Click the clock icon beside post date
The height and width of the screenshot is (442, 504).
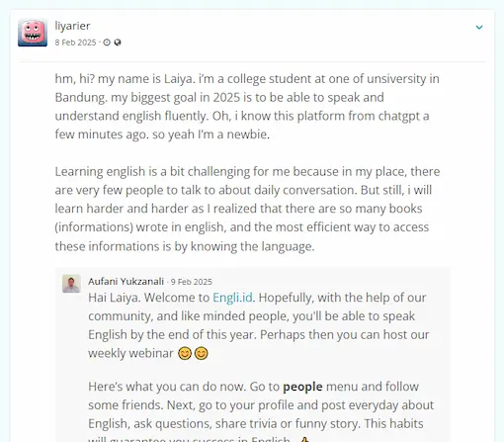[x=107, y=43]
